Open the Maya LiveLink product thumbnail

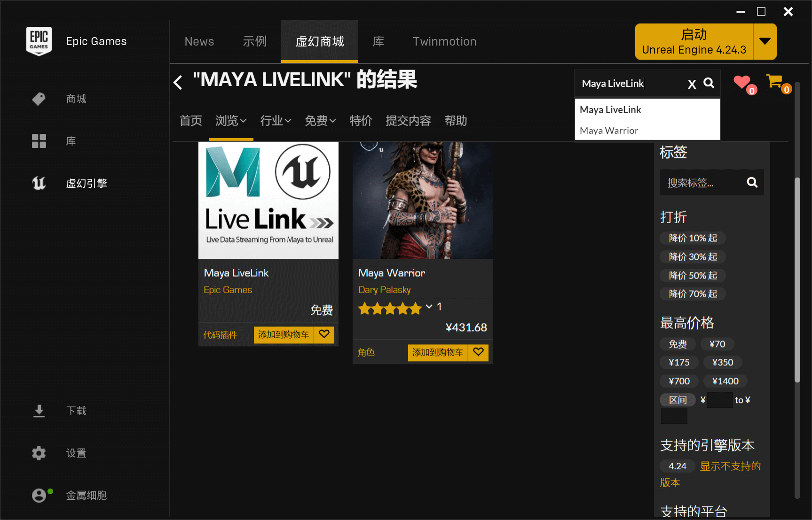tap(268, 200)
